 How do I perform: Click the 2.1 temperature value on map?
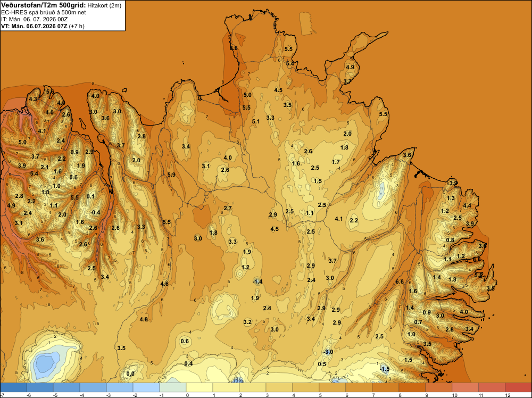point(45,167)
